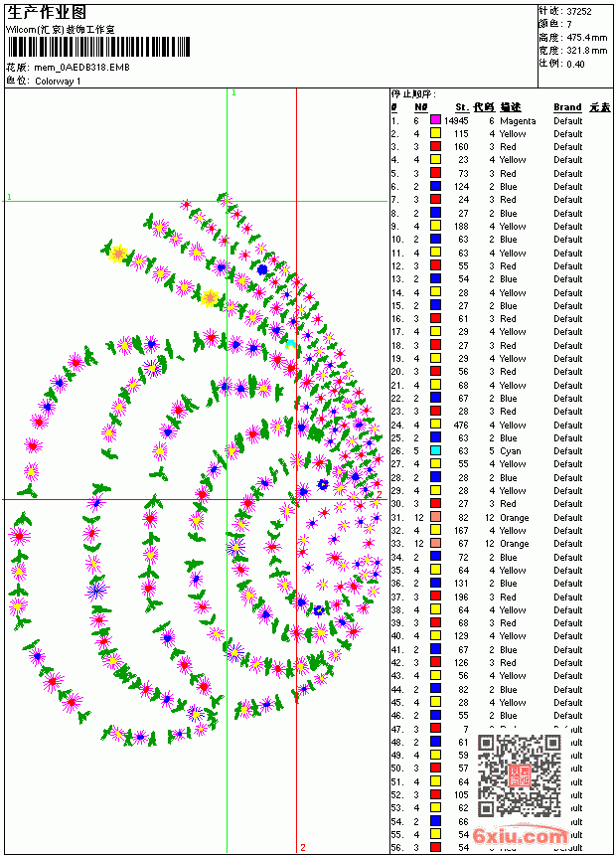Image resolution: width=616 pixels, height=855 pixels.
Task: Click the Red swatch in row 56
Action: [x=435, y=847]
